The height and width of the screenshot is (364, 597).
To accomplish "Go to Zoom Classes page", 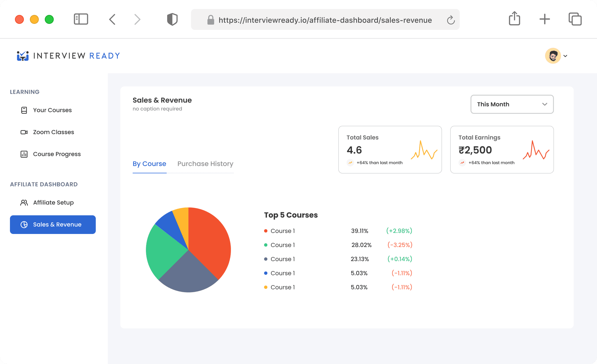I will tap(53, 132).
